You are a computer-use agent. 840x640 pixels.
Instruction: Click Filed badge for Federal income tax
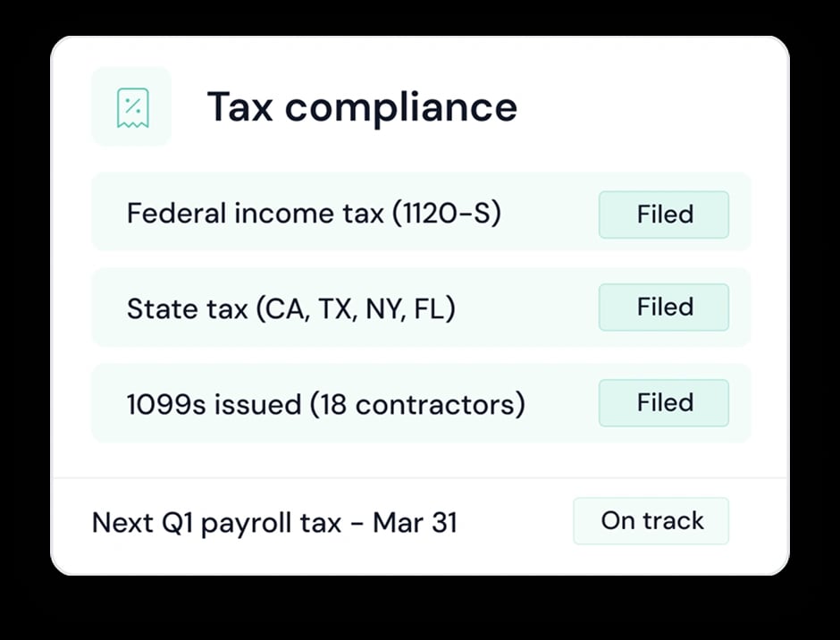point(664,215)
